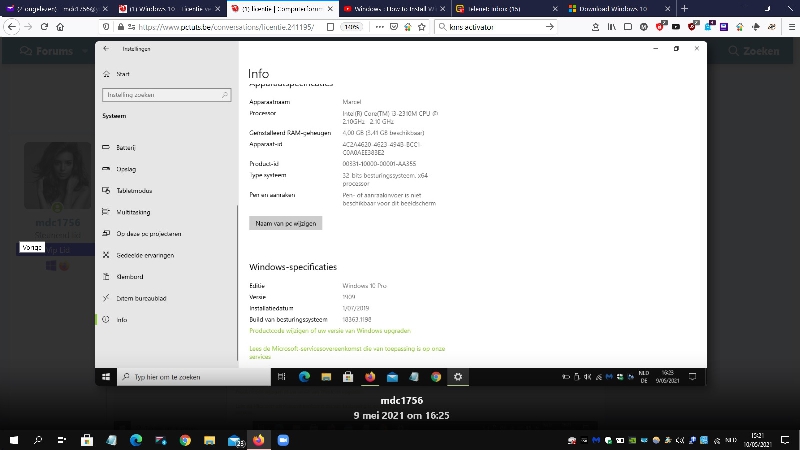Open Klembord settings in sidebar

pyautogui.click(x=129, y=277)
